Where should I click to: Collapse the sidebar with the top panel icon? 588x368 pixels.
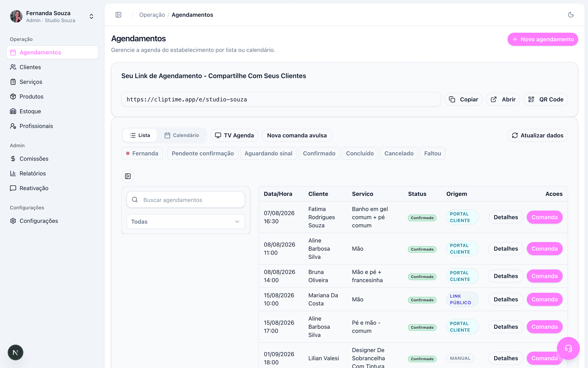click(118, 15)
